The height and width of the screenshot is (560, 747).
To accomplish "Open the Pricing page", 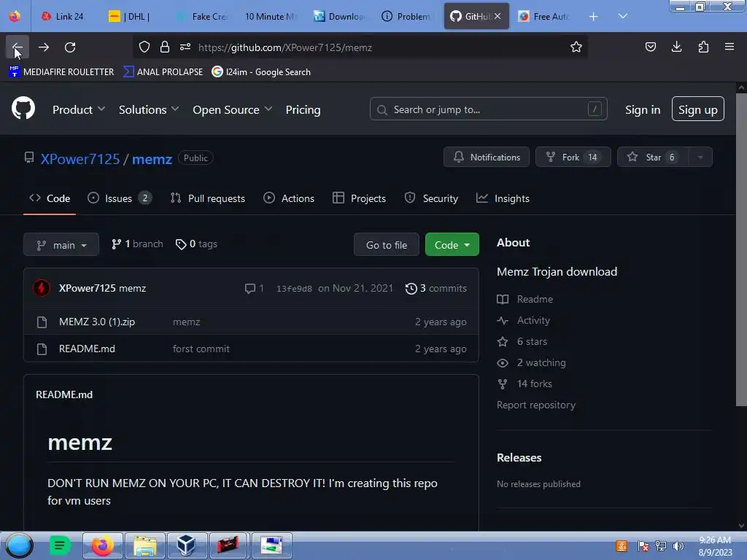I will coord(303,109).
